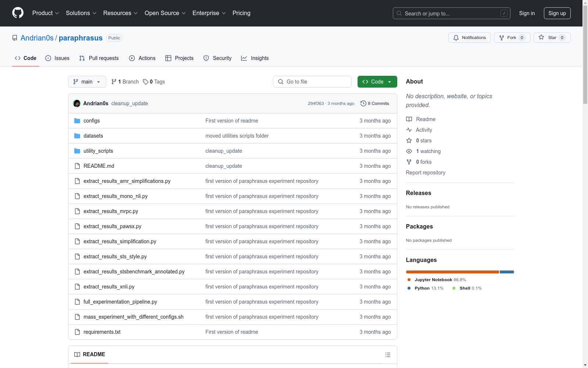Open the paraphrasus repository link
The image size is (588, 368).
point(80,38)
